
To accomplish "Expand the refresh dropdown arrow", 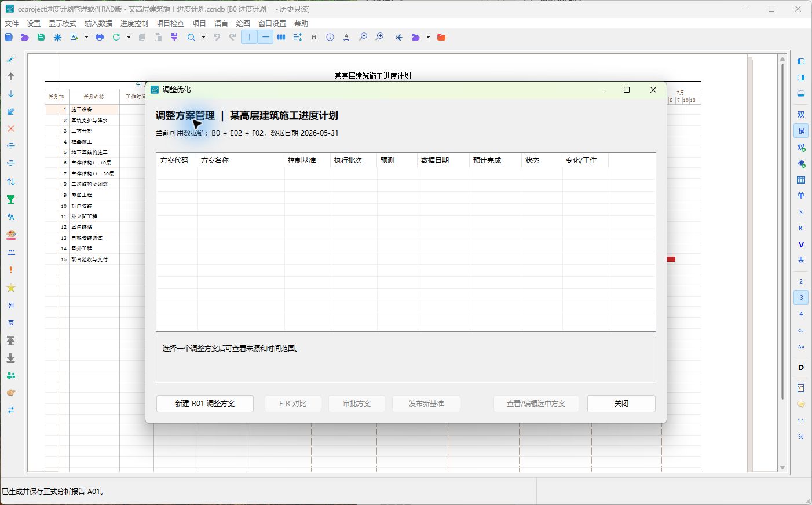I will point(129,37).
